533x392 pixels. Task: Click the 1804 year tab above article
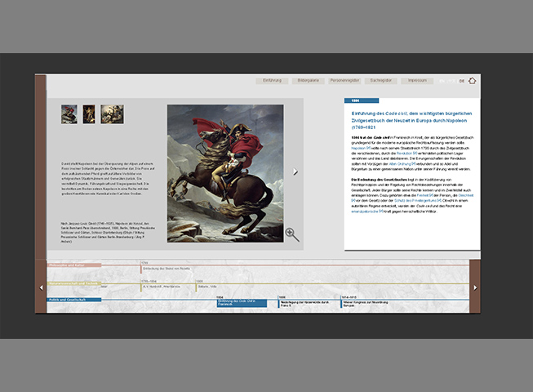tap(362, 100)
